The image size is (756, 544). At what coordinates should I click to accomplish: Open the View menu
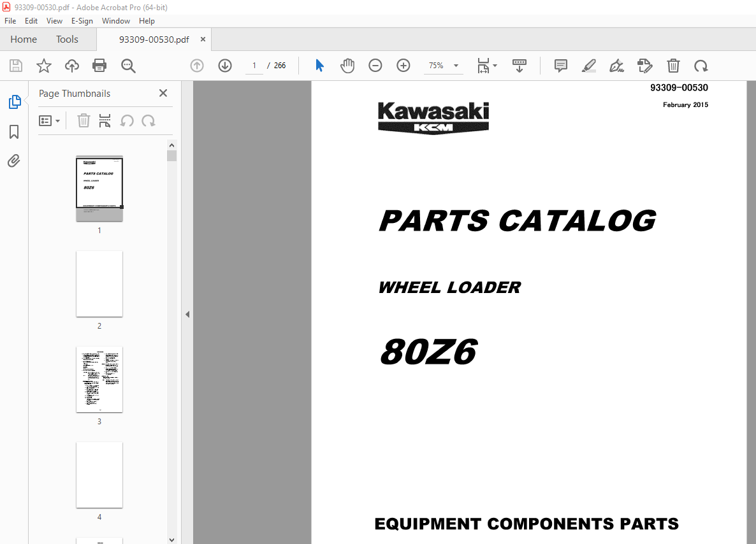click(x=54, y=21)
